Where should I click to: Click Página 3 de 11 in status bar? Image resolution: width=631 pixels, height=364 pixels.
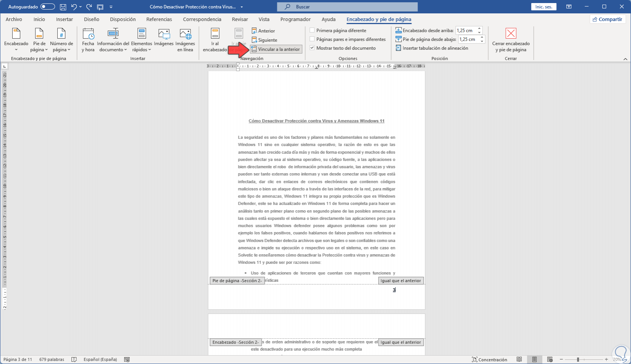pos(18,359)
